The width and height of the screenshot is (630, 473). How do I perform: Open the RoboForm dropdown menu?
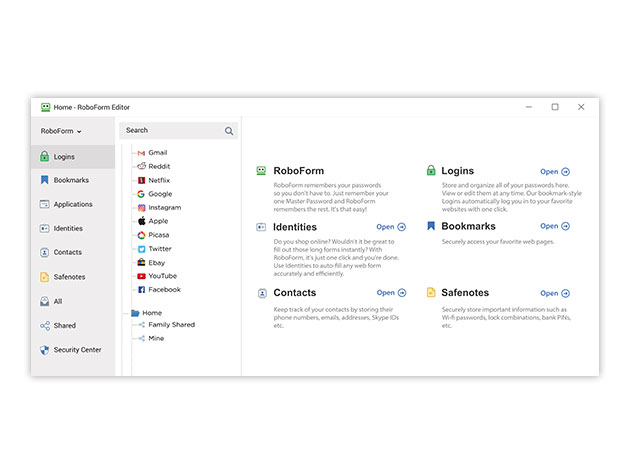(61, 131)
